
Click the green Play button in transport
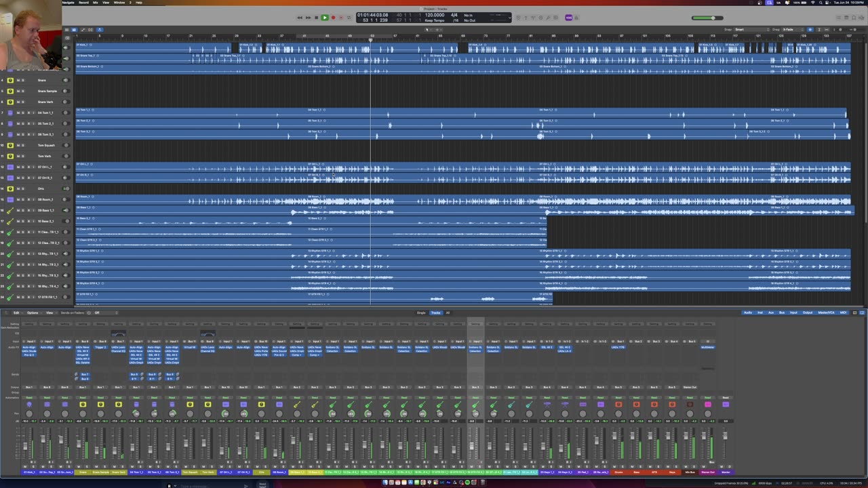click(x=324, y=18)
